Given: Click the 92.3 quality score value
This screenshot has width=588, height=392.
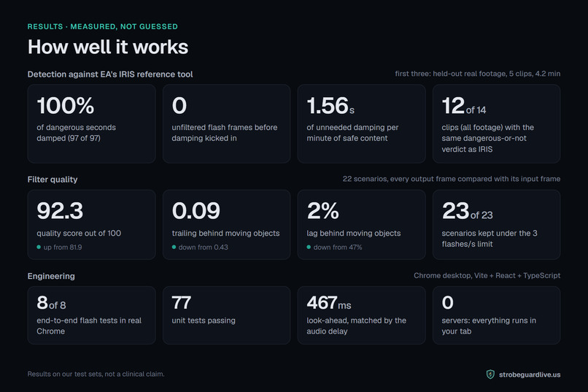Looking at the screenshot, I should 60,210.
